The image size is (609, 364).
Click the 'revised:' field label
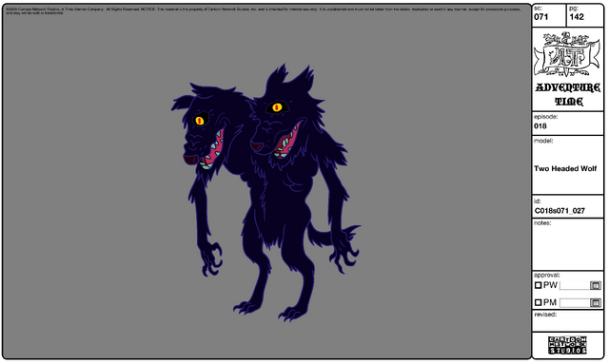(x=546, y=315)
